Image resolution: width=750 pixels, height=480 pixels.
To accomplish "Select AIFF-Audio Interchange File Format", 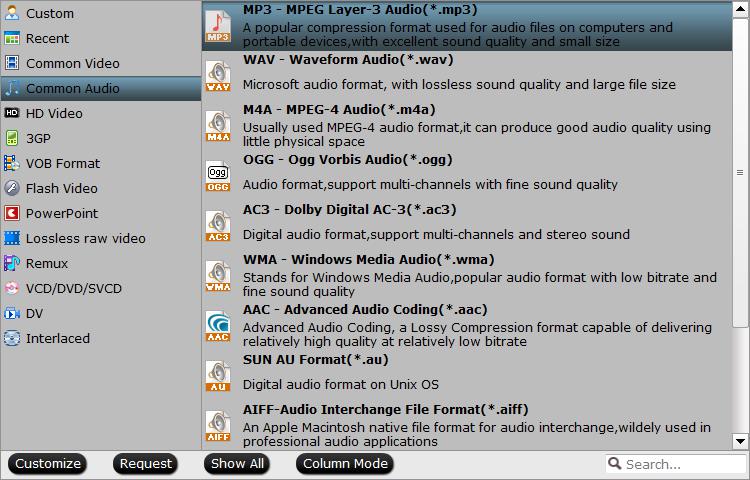I will 467,426.
